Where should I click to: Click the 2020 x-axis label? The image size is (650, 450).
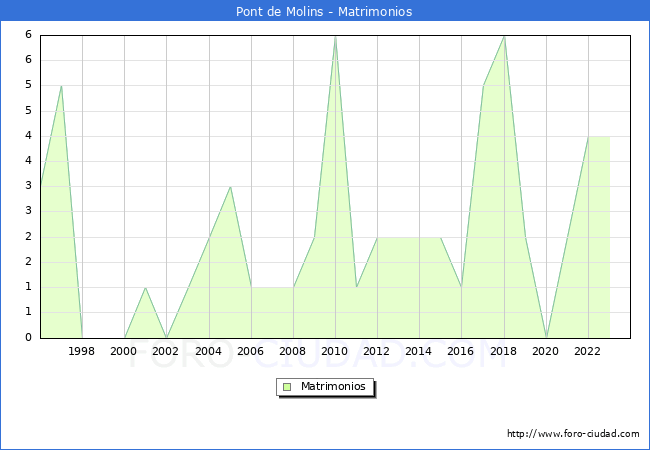tap(546, 351)
